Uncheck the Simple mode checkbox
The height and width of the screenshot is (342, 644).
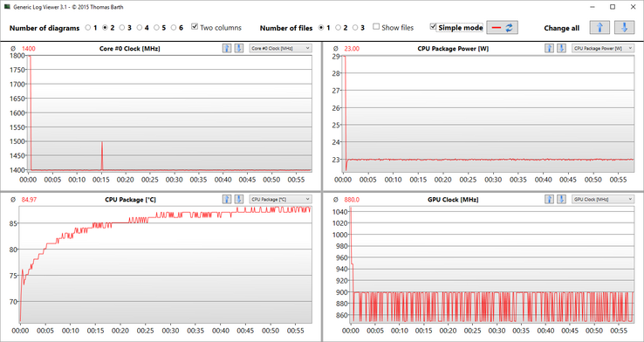(433, 27)
